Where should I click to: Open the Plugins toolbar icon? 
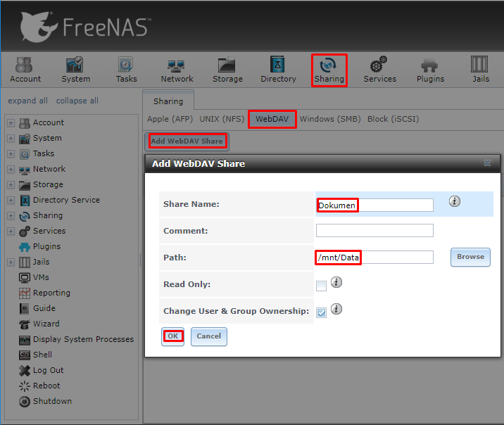[430, 70]
